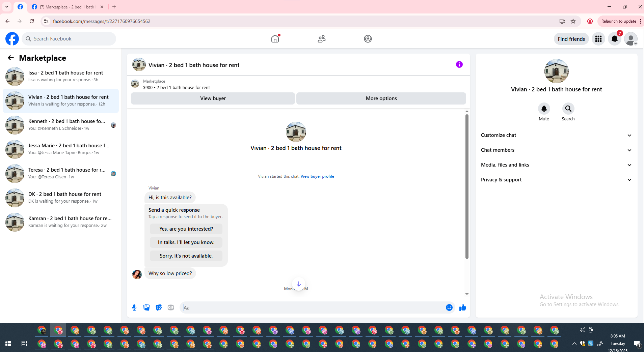Click Relaunch to update button

coord(619,21)
